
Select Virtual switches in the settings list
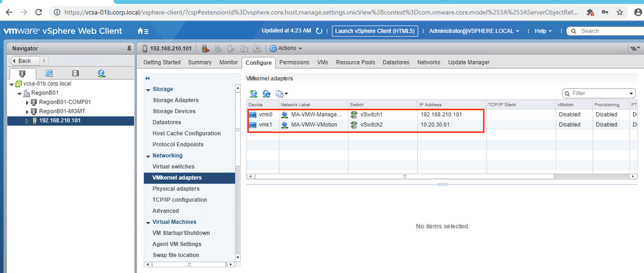tap(173, 166)
